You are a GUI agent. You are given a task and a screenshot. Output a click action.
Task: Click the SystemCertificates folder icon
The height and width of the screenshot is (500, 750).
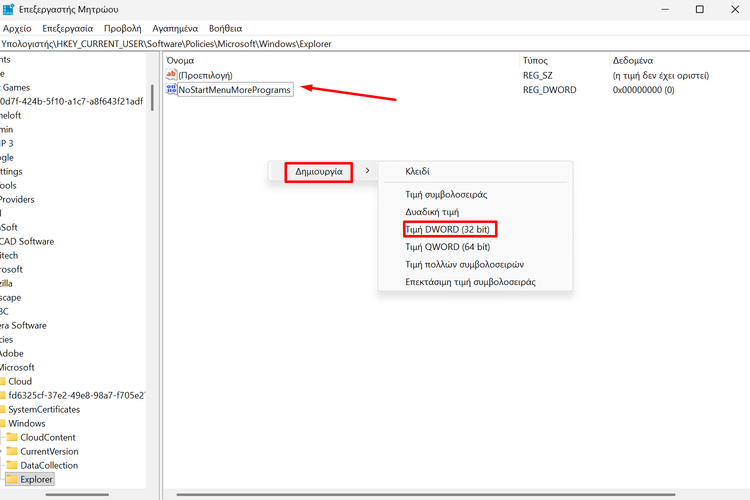(4, 409)
